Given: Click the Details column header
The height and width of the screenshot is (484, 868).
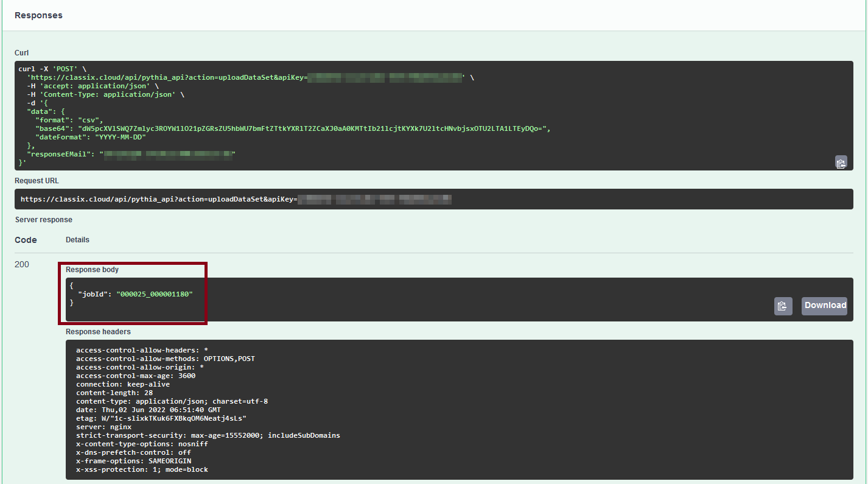Looking at the screenshot, I should [77, 240].
